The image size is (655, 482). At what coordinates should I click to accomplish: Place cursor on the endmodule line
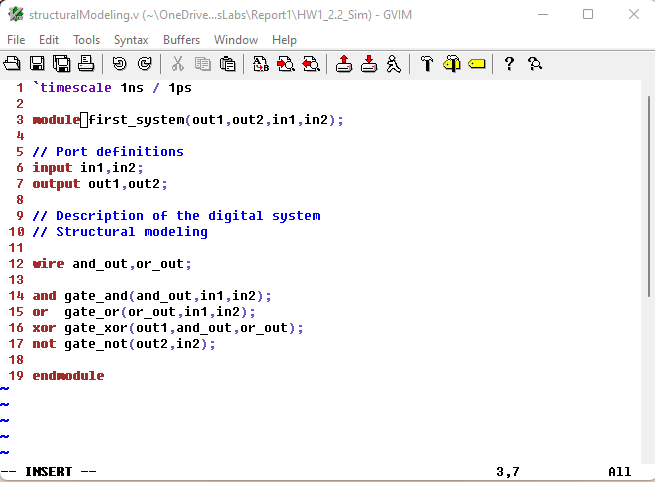[68, 376]
